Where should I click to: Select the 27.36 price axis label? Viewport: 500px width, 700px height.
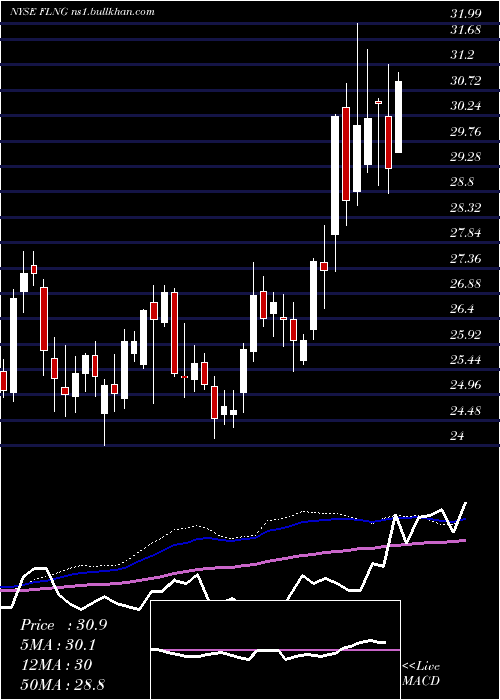coord(466,258)
